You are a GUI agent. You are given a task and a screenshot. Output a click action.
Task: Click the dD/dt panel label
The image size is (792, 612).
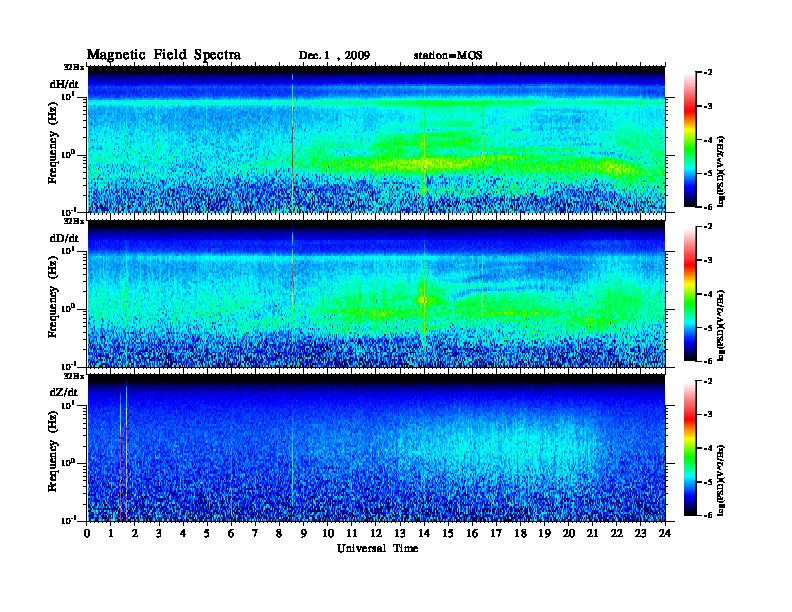pos(64,238)
